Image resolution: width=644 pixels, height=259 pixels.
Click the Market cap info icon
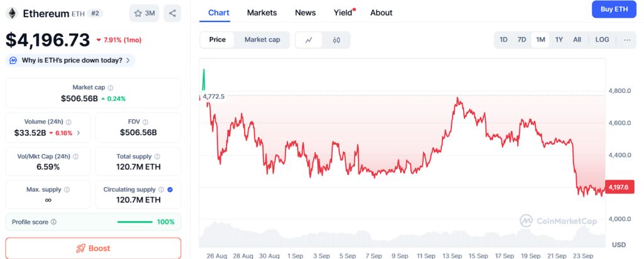click(x=111, y=87)
